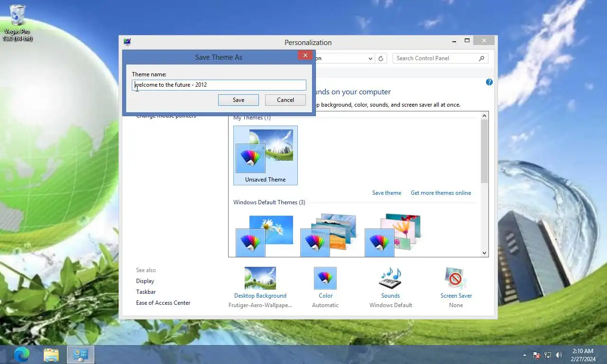The width and height of the screenshot is (607, 364).
Task: Open Get more themes online link
Action: tap(441, 193)
